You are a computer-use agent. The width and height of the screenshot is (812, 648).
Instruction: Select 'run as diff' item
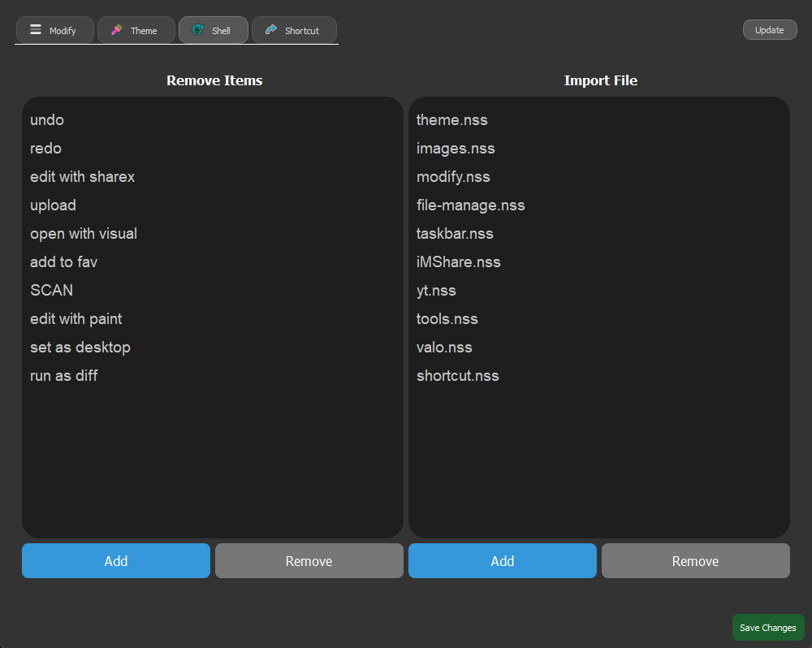click(213, 376)
